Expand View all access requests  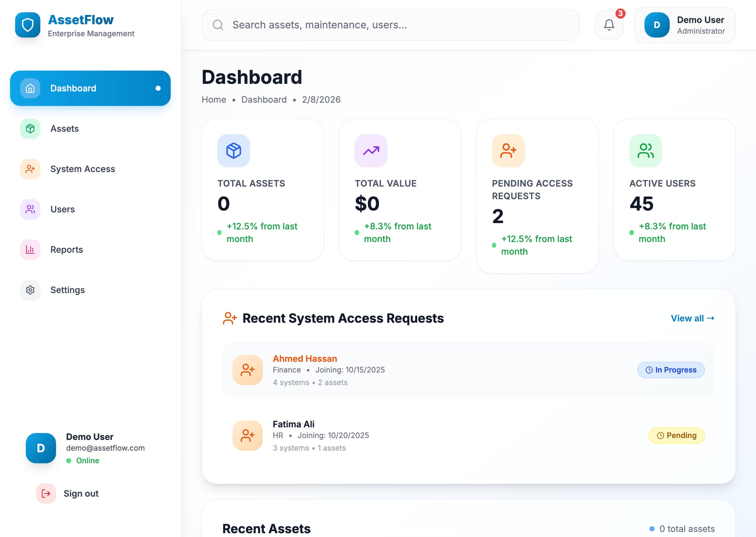[x=692, y=318]
